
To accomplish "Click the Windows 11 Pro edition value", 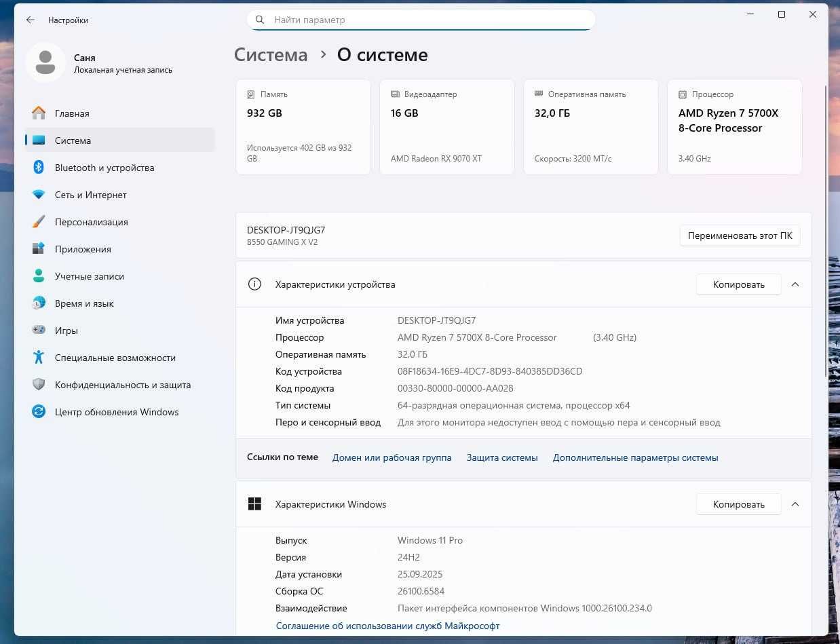I will pyautogui.click(x=430, y=540).
